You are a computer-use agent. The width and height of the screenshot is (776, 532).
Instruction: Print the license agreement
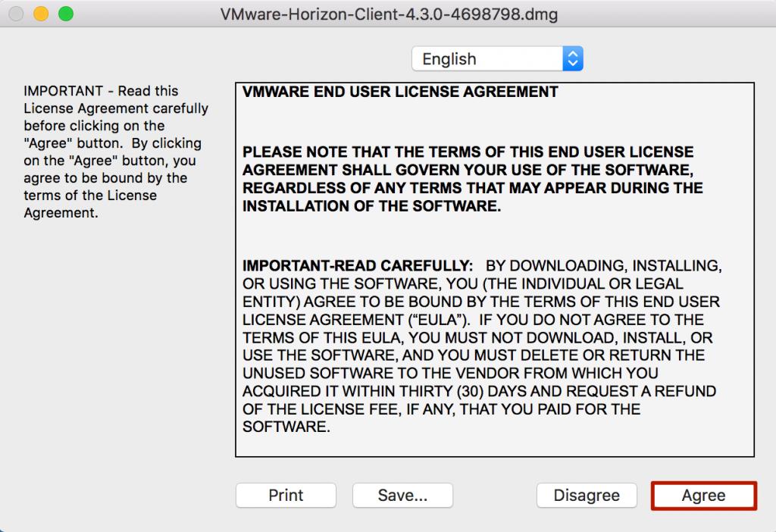286,496
